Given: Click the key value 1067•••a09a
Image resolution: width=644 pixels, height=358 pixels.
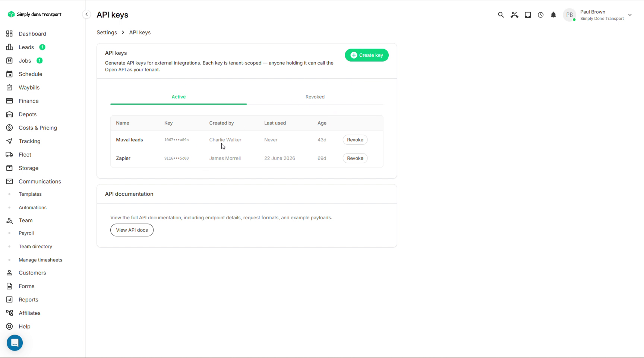Looking at the screenshot, I should click(176, 140).
